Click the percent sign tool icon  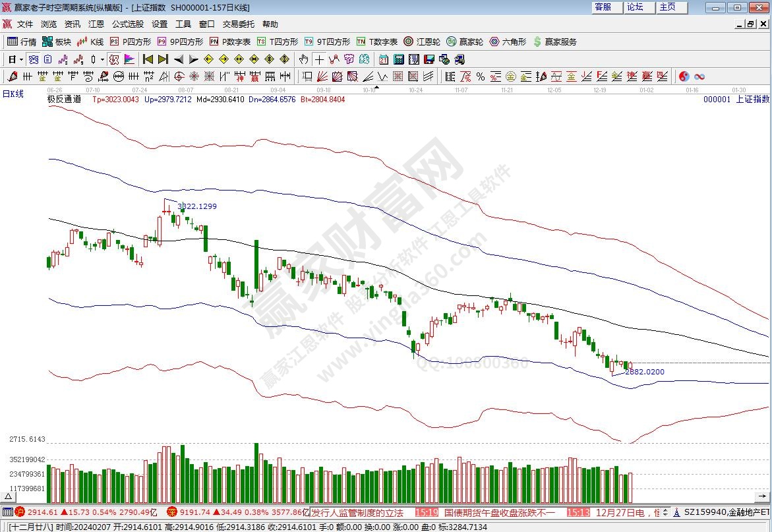click(x=480, y=76)
